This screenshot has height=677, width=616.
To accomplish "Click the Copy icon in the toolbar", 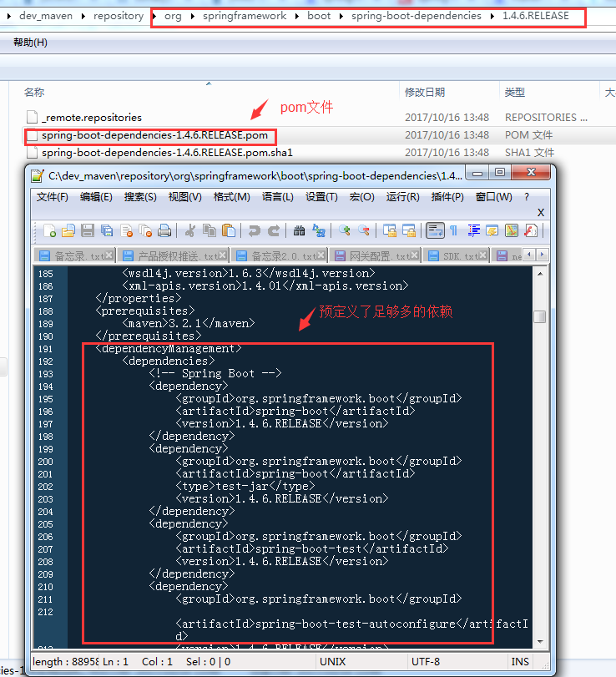I will pos(210,231).
